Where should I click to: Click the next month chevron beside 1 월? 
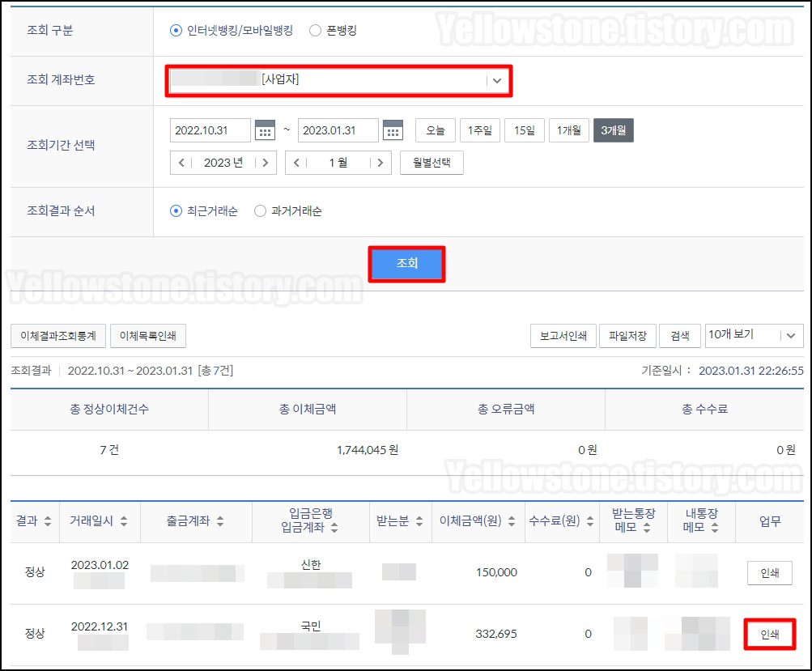point(380,162)
